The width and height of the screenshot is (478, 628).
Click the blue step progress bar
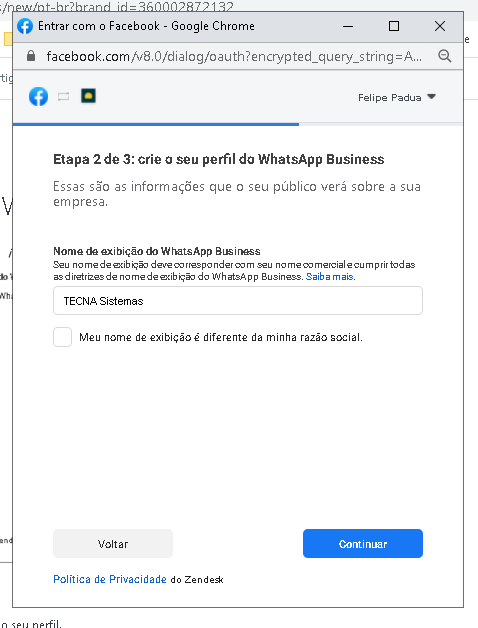(x=156, y=124)
